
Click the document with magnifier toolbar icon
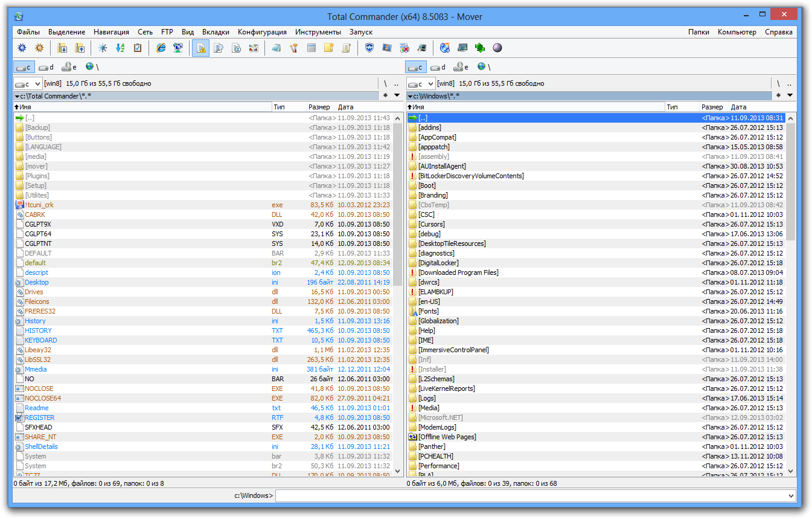tap(219, 48)
